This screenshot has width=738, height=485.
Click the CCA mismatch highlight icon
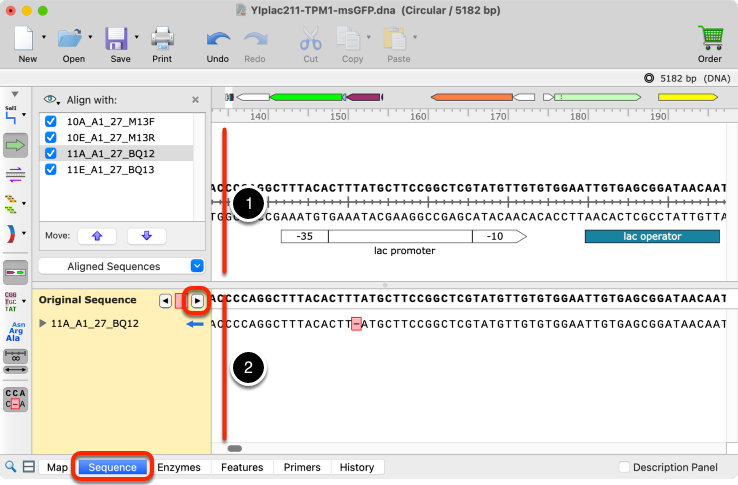click(16, 399)
